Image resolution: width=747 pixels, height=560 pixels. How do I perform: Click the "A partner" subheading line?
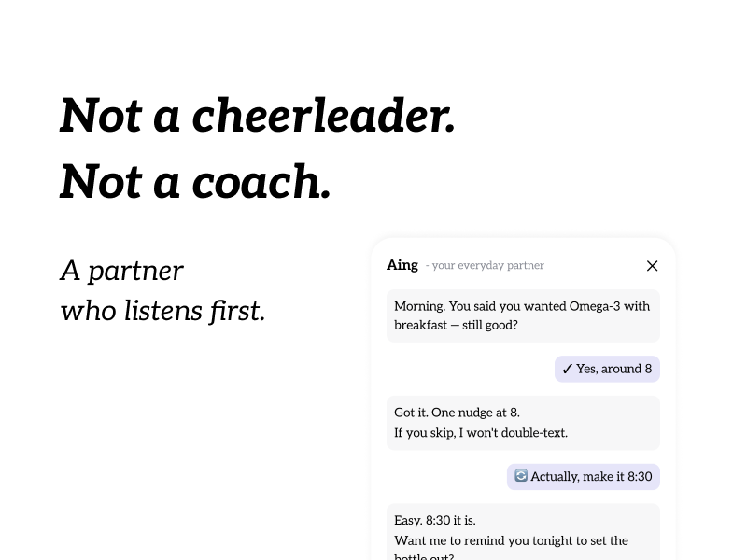coord(121,271)
